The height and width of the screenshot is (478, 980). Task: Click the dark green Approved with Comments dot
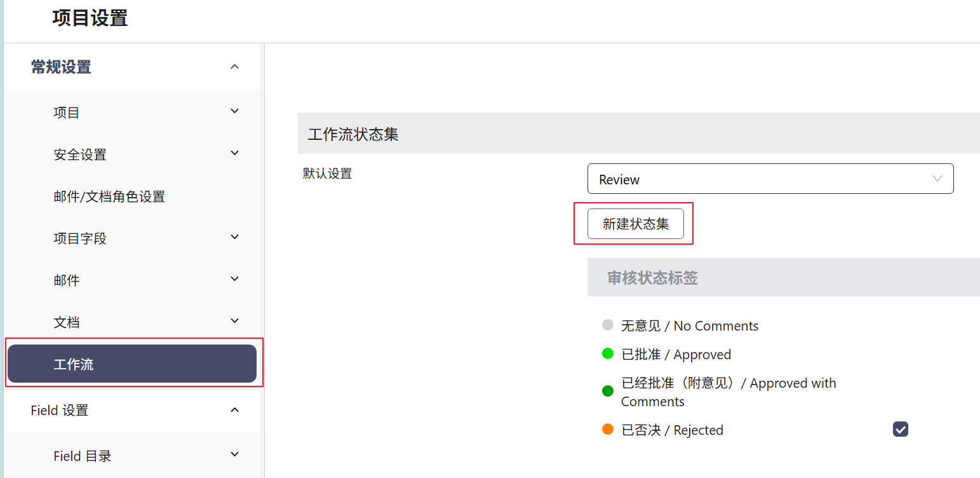608,391
